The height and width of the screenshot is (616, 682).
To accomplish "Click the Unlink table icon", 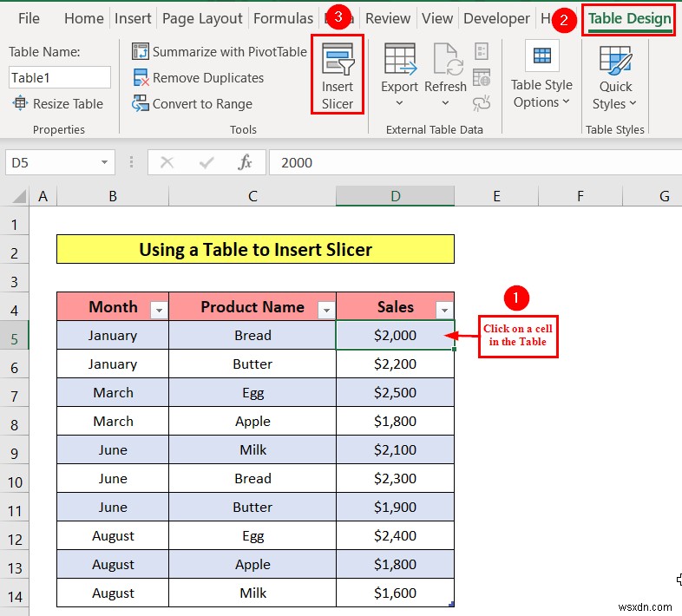I will tap(481, 103).
